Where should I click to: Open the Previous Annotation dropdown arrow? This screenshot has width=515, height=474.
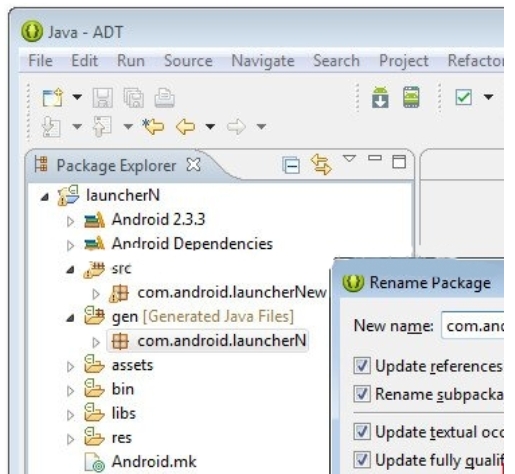coord(128,127)
